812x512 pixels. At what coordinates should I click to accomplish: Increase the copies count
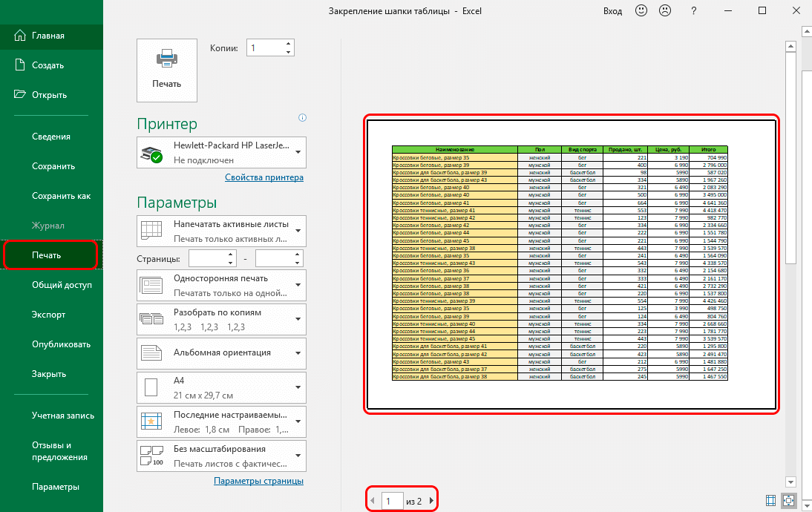[288, 44]
